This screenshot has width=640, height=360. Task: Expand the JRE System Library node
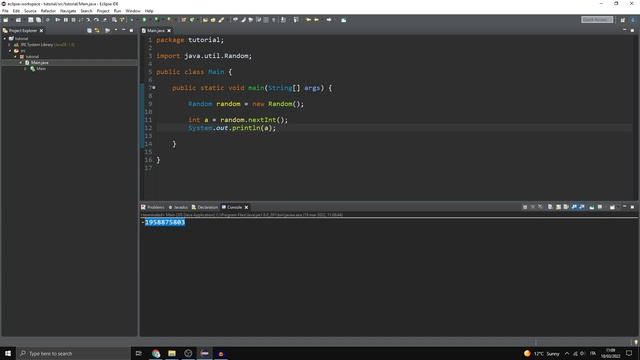[x=10, y=44]
